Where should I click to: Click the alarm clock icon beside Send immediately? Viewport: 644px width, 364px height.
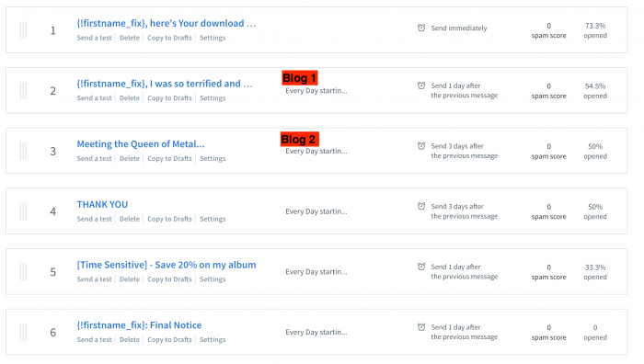coord(421,28)
